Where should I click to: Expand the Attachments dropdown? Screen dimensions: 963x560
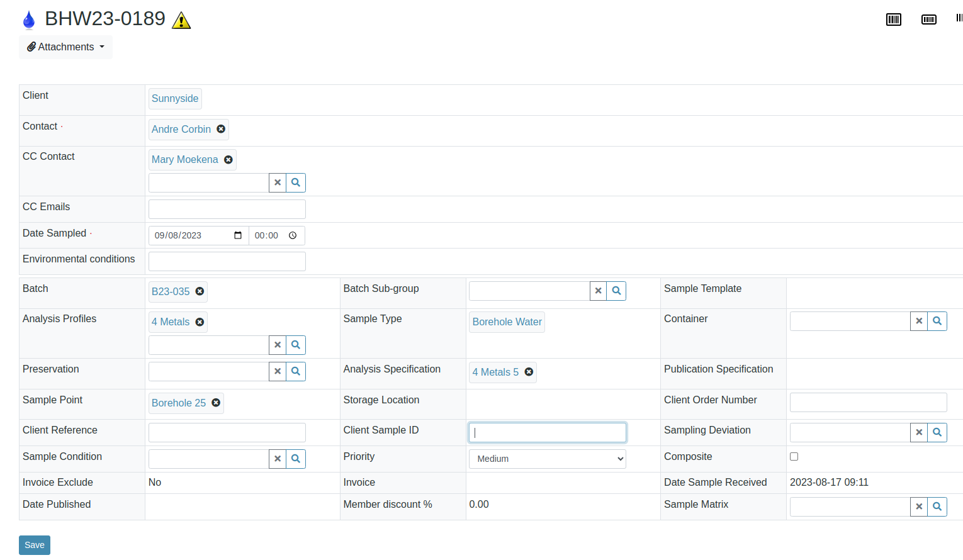pyautogui.click(x=65, y=47)
